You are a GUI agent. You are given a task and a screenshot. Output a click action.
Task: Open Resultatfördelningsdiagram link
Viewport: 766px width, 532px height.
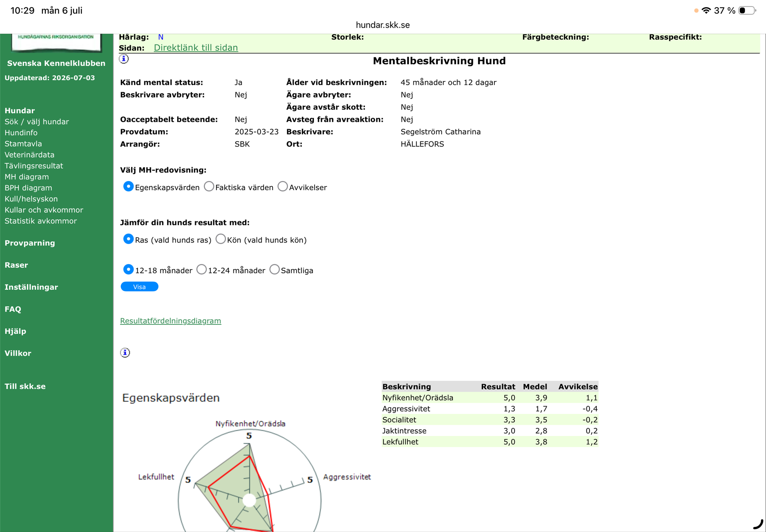(x=171, y=321)
